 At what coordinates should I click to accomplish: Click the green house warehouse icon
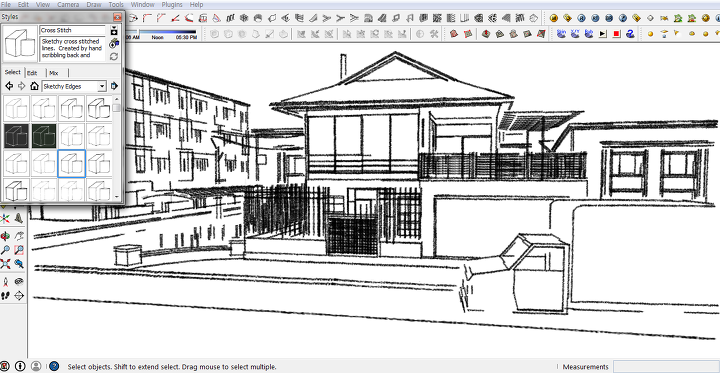(x=678, y=18)
